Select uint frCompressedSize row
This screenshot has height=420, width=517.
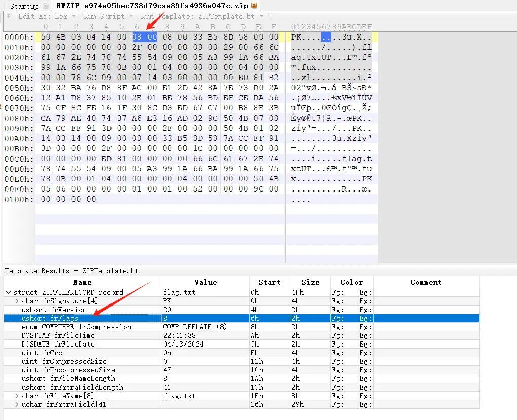coord(241,361)
